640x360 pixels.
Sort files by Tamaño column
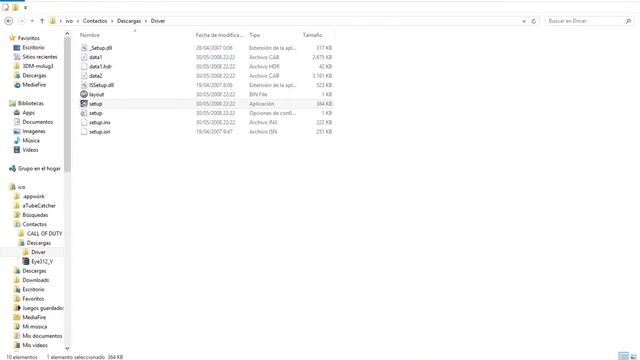[312, 35]
